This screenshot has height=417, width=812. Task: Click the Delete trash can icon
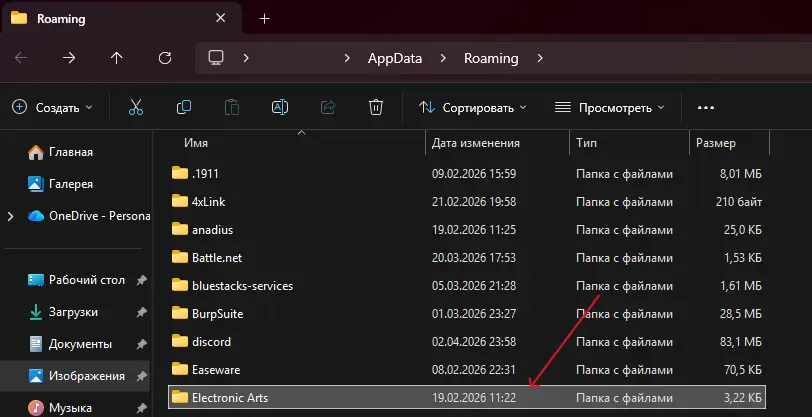[x=375, y=107]
